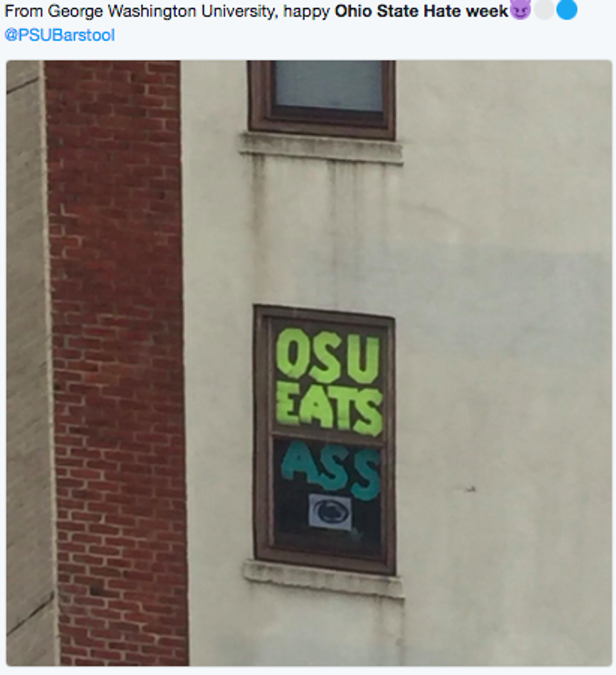Click the word "happy" in the tweet
This screenshot has width=616, height=675.
tap(307, 12)
